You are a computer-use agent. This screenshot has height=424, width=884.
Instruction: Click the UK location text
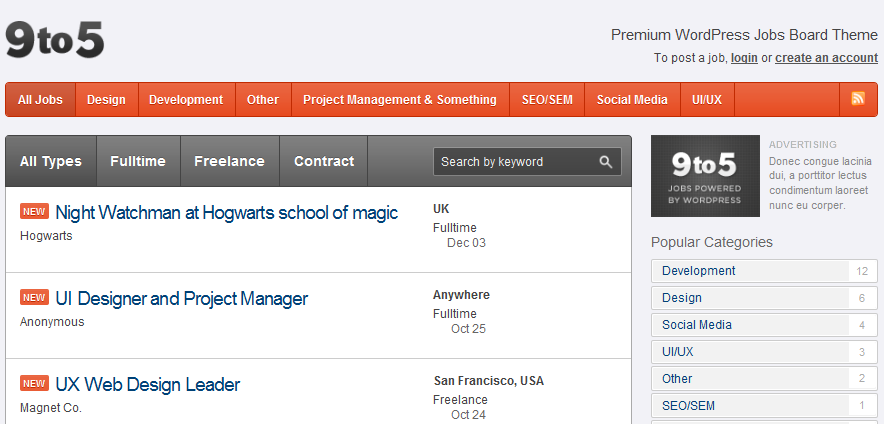[x=441, y=209]
